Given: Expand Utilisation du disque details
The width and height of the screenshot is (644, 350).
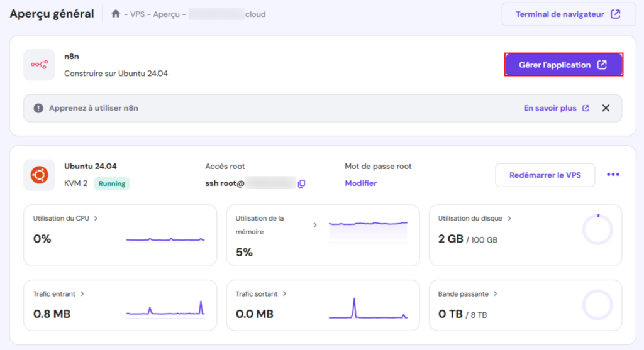Looking at the screenshot, I should [x=509, y=219].
